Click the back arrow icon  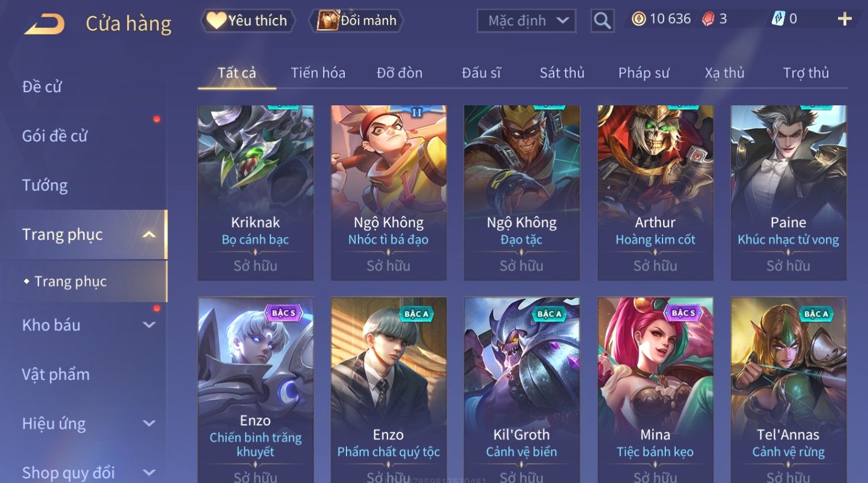44,24
